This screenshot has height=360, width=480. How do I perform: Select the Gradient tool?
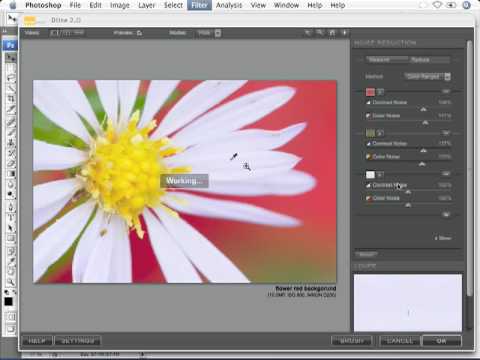coord(11,174)
